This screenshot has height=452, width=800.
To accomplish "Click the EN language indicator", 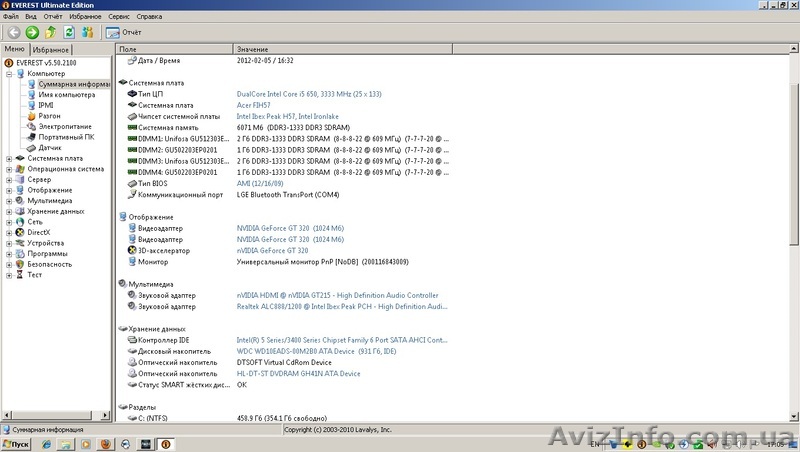I will coord(594,444).
